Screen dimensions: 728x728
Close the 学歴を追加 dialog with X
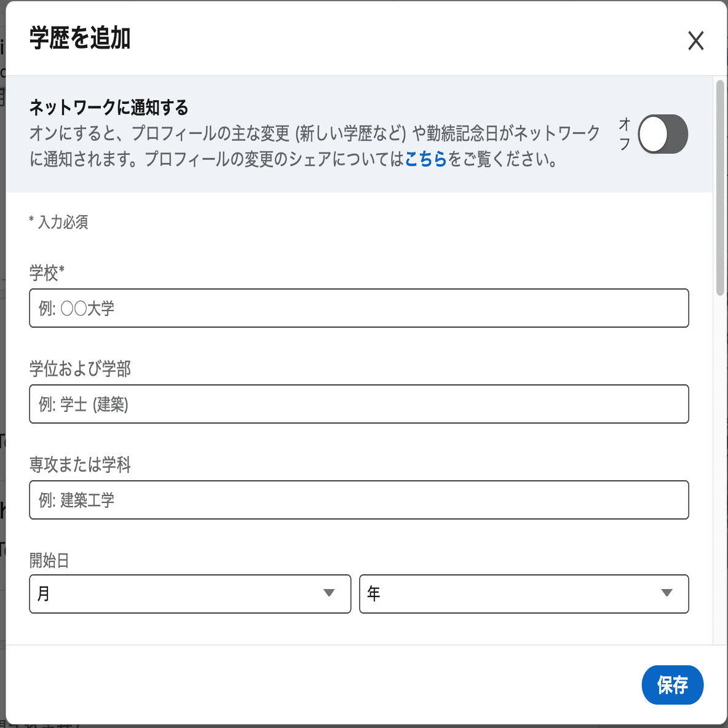pyautogui.click(x=695, y=41)
